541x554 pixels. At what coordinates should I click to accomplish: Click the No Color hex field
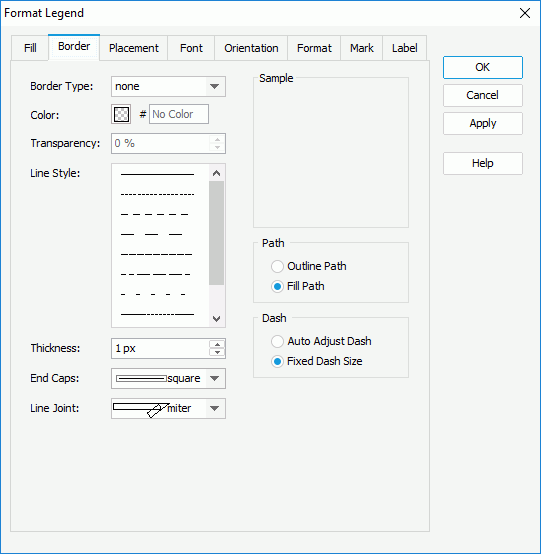click(x=179, y=114)
